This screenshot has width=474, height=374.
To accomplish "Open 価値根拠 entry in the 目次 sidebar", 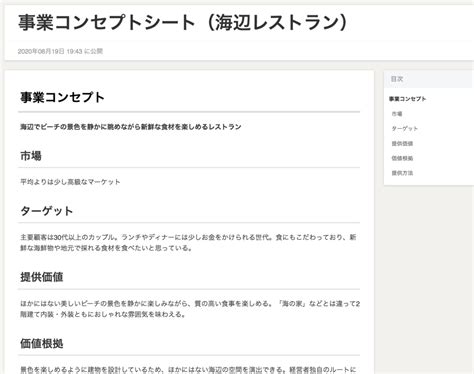I will click(402, 158).
